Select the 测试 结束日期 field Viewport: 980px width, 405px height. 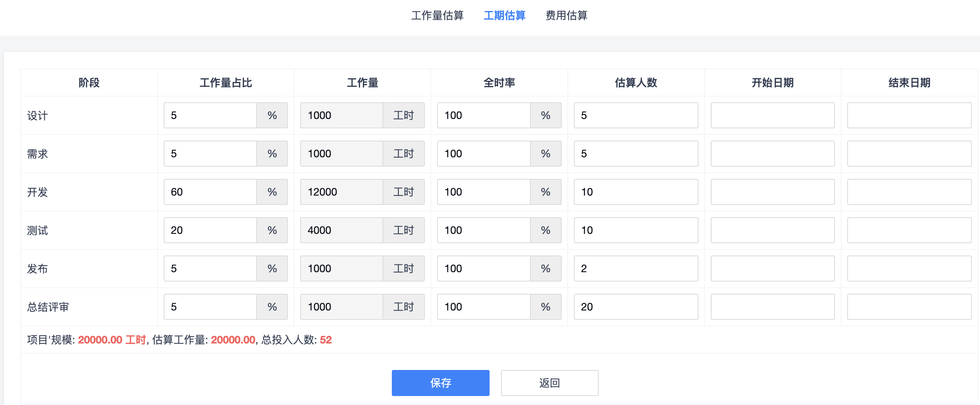point(909,230)
